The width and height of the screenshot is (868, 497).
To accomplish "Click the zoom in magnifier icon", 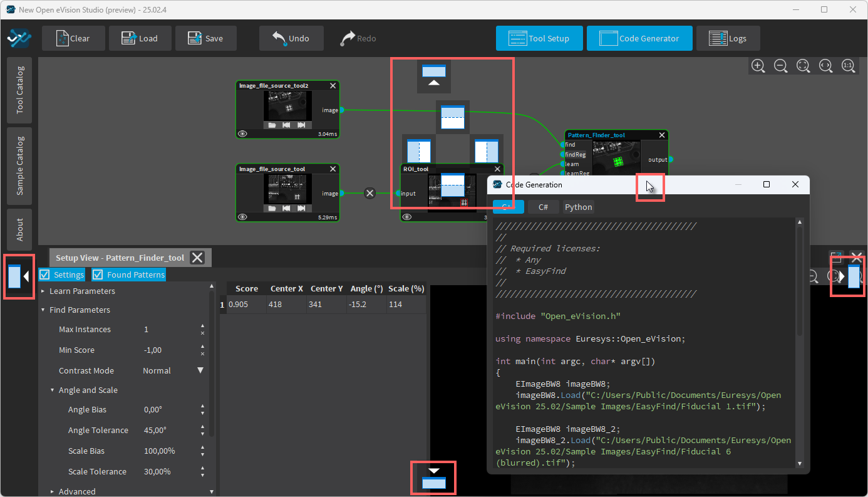I will pos(758,65).
